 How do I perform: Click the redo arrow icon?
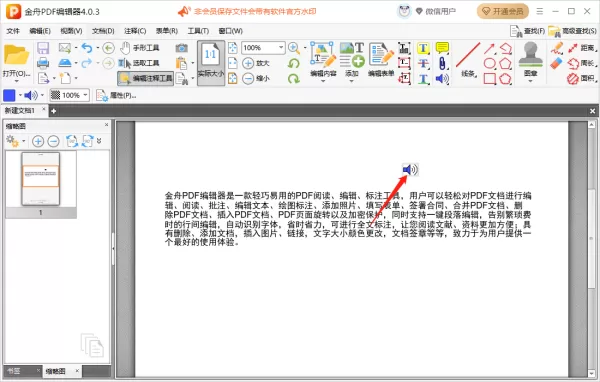(x=87, y=63)
